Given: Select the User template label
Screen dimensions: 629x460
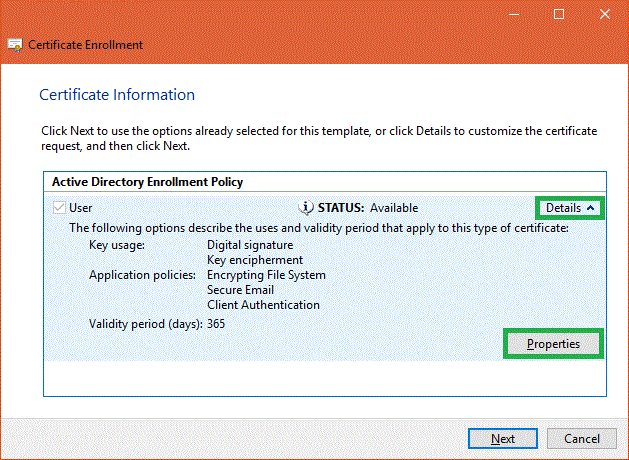Looking at the screenshot, I should 81,208.
